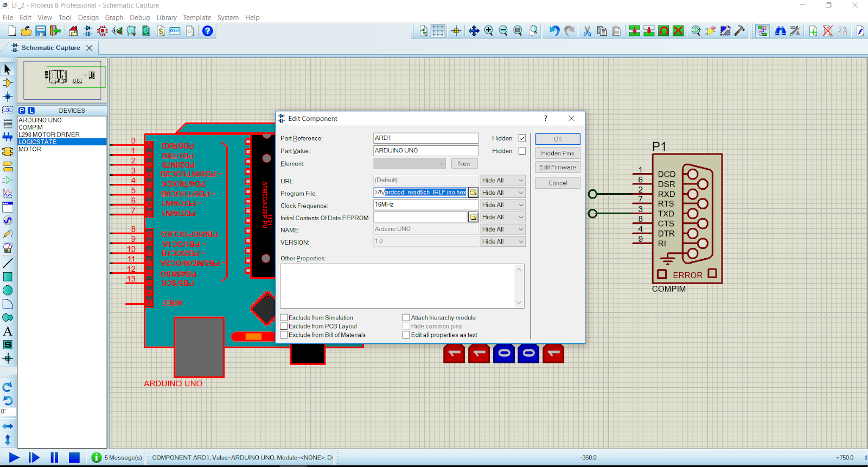Click the horizontal mirror flip icon

pos(8,426)
